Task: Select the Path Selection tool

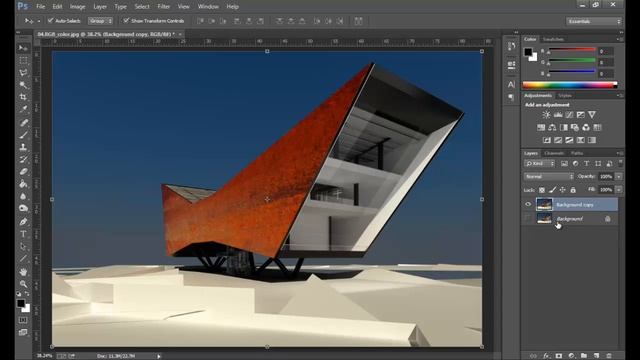Action: tap(23, 246)
